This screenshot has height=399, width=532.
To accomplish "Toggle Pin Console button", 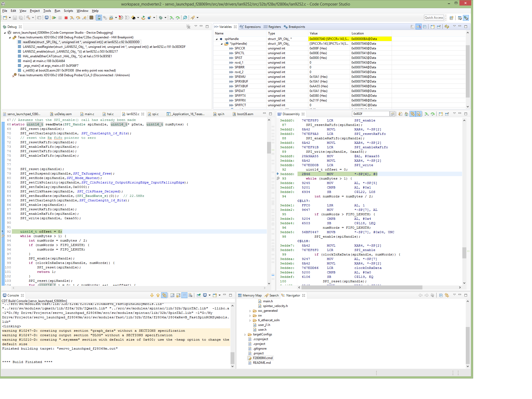I will (199, 295).
